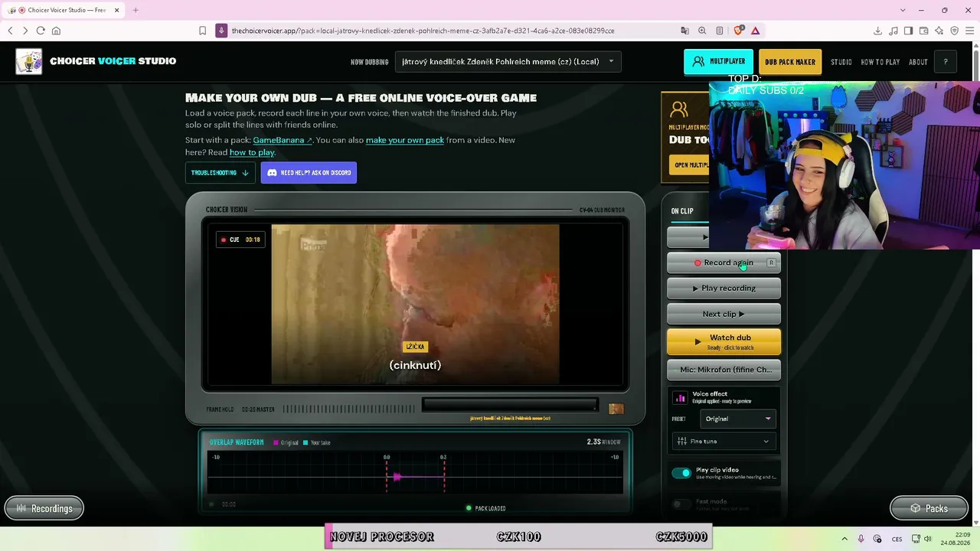This screenshot has width=980, height=551.
Task: Open the taskbar volume speaker icon
Action: pyautogui.click(x=928, y=539)
